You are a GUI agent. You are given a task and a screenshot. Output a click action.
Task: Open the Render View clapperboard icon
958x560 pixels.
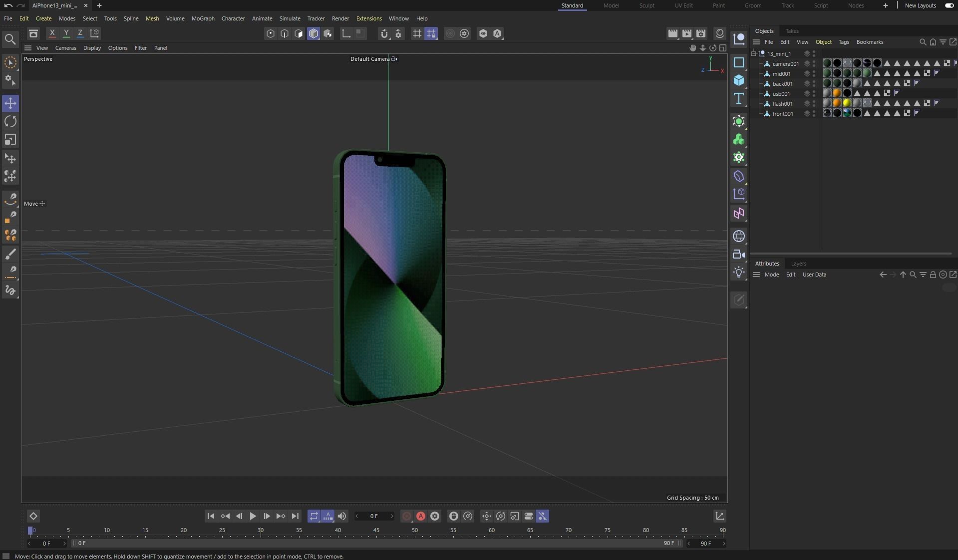673,33
